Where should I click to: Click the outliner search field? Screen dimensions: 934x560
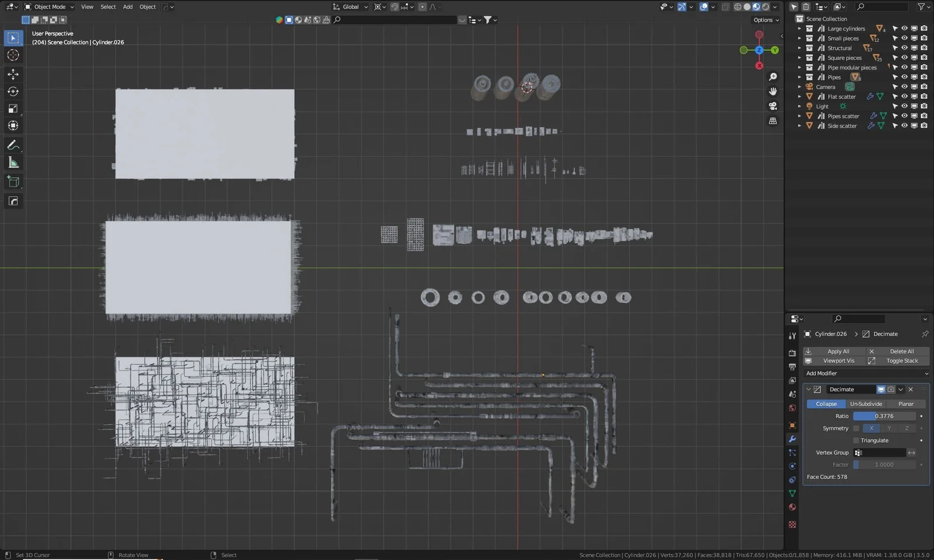[883, 6]
